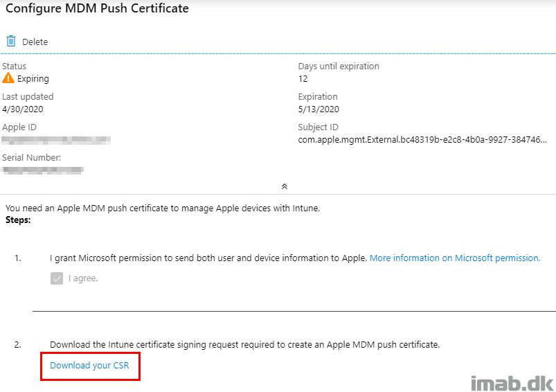Click the Configure MDM Push Certificate heading
The image size is (556, 392).
point(97,9)
